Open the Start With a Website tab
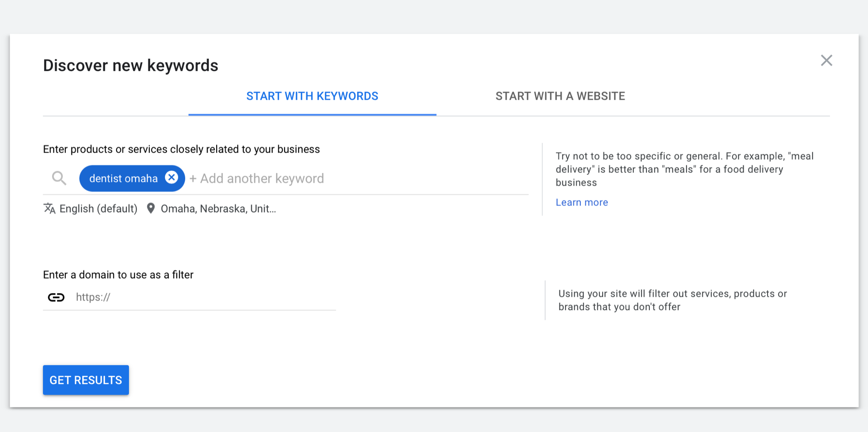Viewport: 868px width, 432px height. (560, 96)
